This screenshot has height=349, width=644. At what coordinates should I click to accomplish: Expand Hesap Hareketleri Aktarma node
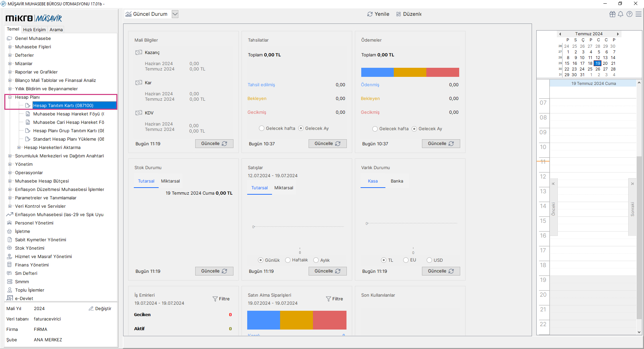pos(19,147)
